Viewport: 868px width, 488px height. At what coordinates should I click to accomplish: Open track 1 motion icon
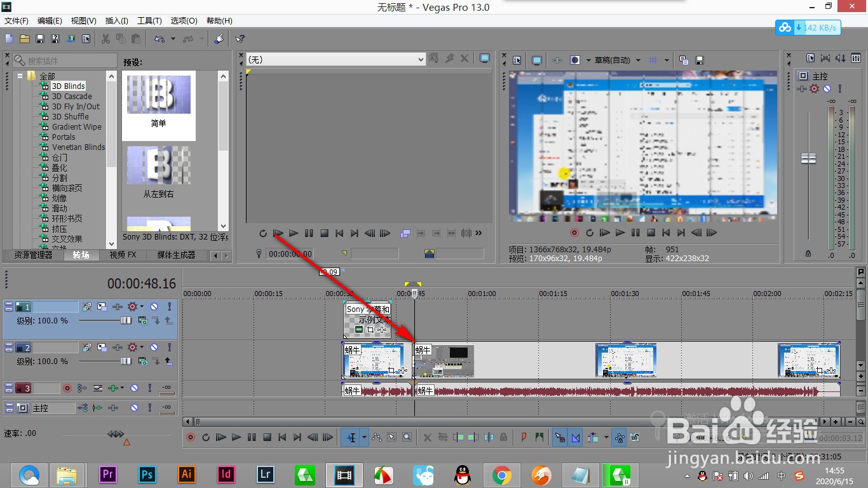click(102, 306)
